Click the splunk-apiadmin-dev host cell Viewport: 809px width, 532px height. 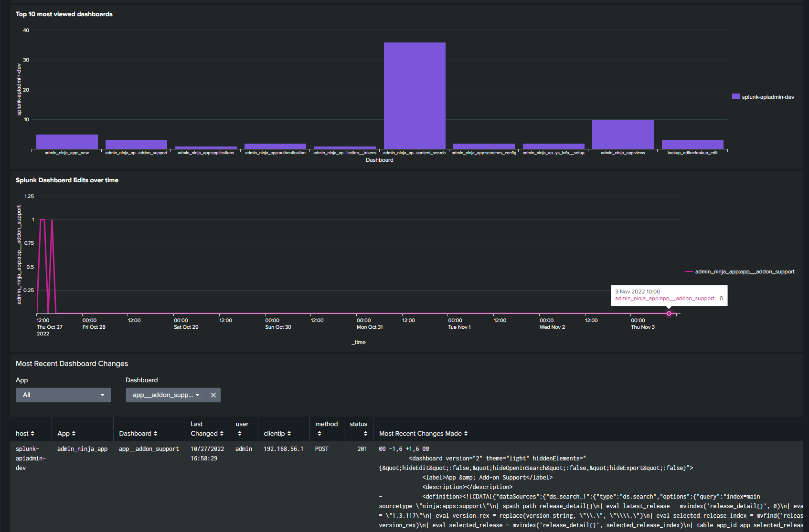(31, 458)
